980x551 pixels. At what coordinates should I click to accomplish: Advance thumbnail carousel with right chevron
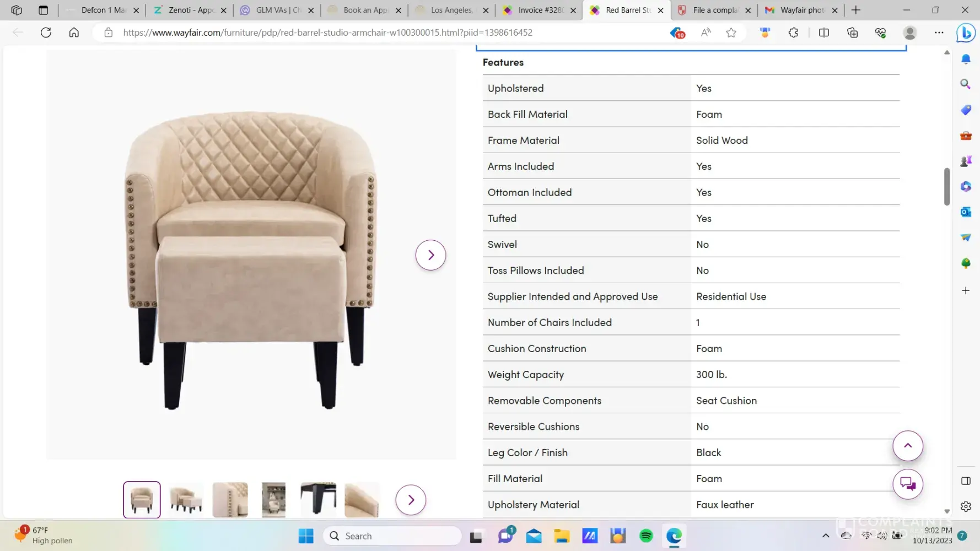tap(411, 500)
